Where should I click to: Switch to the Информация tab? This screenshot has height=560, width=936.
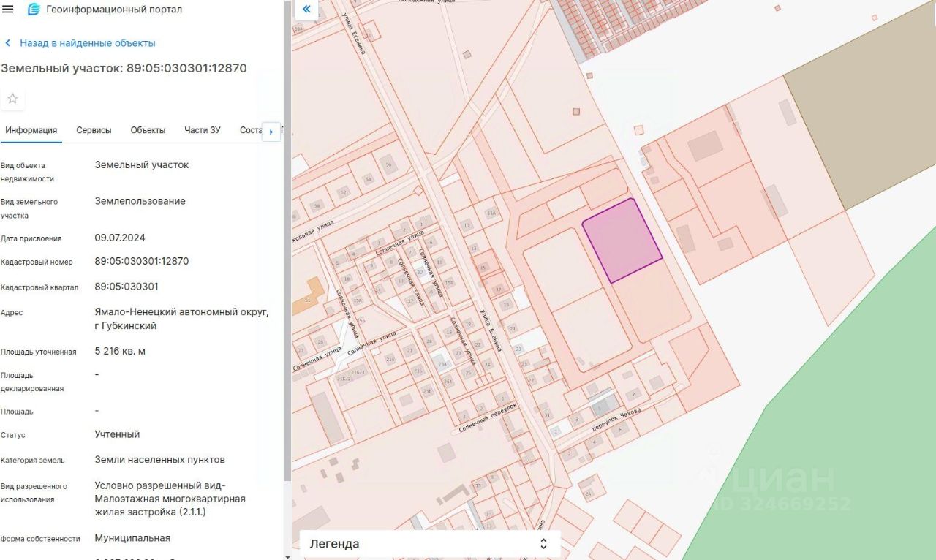pos(31,130)
